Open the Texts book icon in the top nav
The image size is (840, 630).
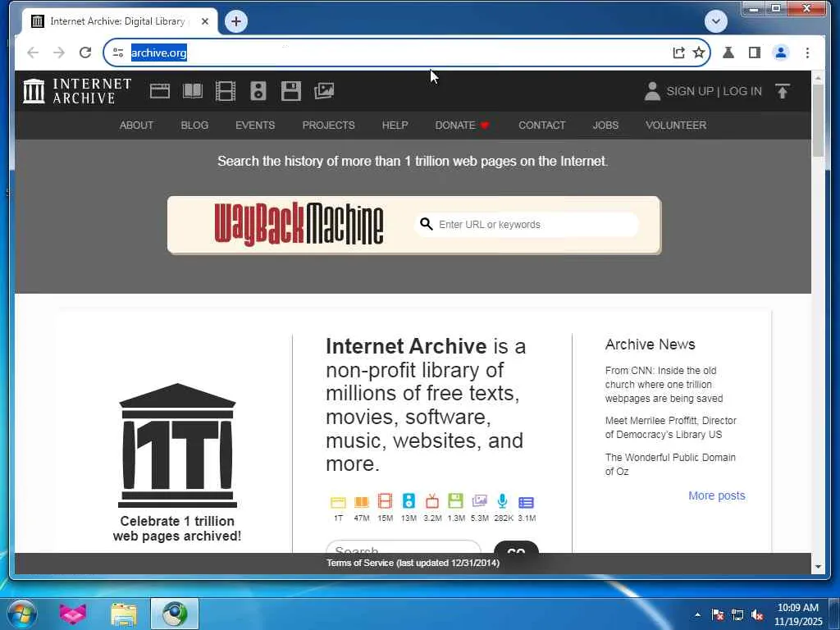coord(193,91)
